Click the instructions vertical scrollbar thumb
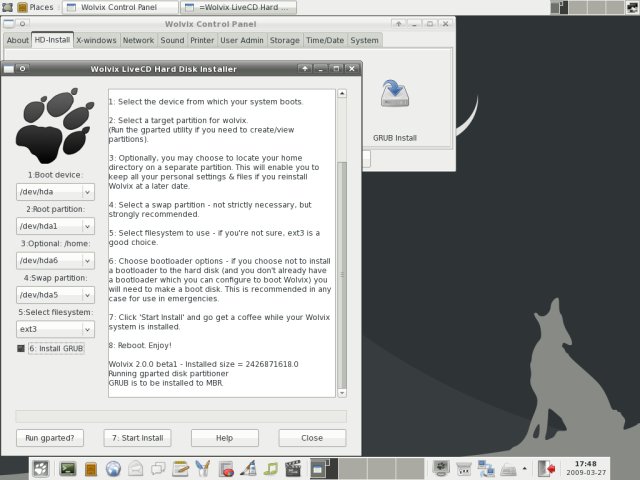The width and height of the screenshot is (640, 480). coord(342,275)
